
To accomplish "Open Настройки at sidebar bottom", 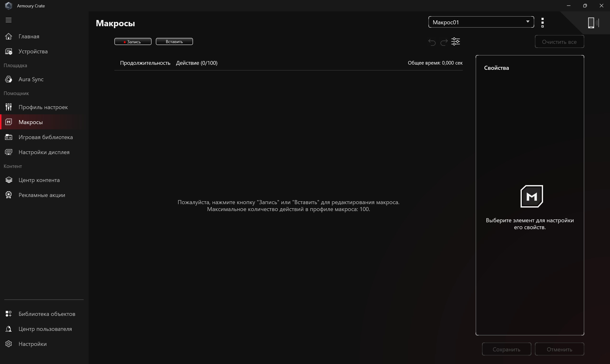I will pyautogui.click(x=44, y=344).
